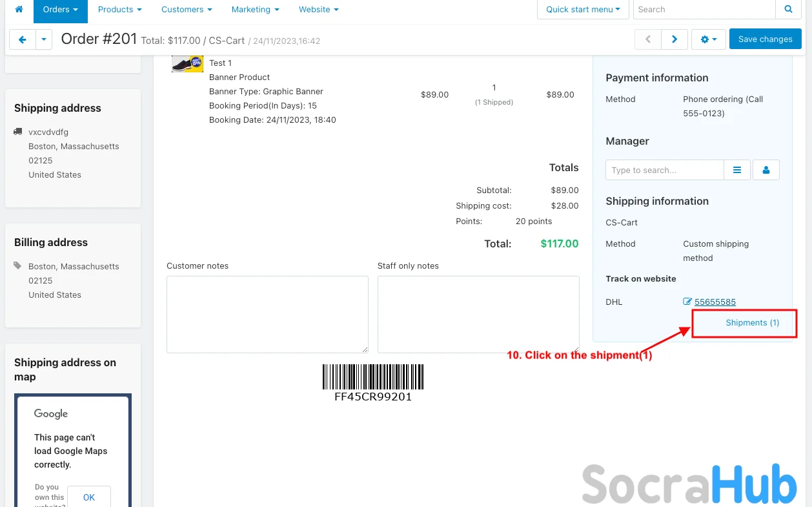The width and height of the screenshot is (812, 507).
Task: Go to previous order with left chevron
Action: (647, 39)
